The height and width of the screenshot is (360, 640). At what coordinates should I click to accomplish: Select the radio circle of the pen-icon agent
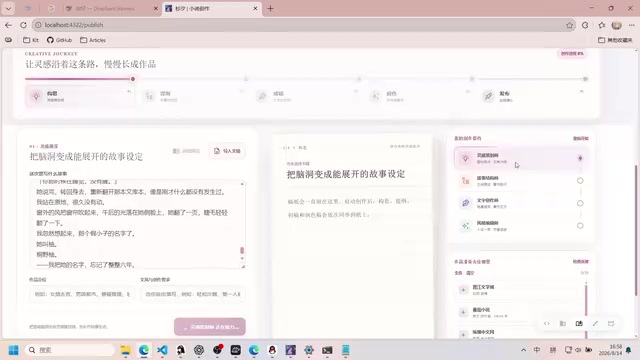580,203
